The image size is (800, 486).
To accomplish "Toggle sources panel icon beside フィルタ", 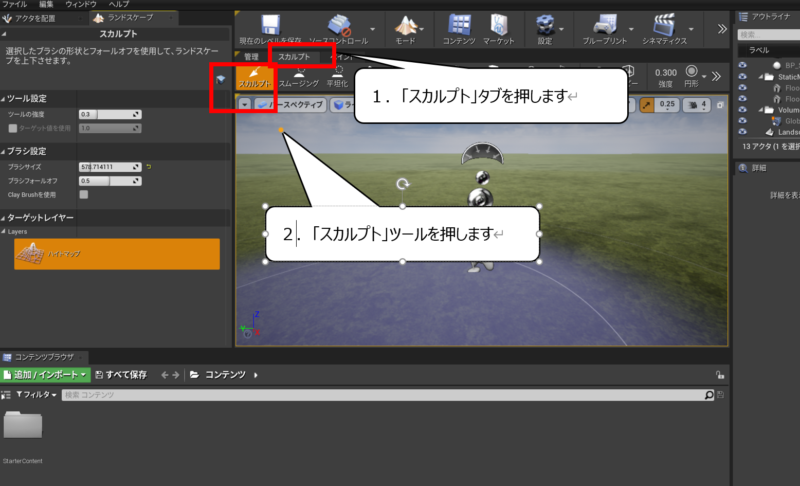I will click(6, 395).
